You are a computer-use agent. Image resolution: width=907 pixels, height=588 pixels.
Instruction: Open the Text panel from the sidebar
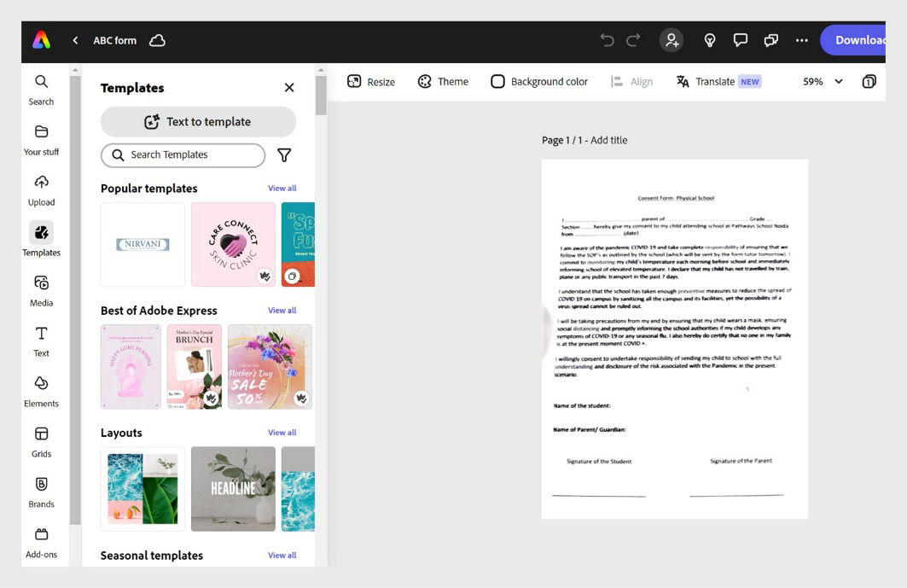click(x=41, y=338)
